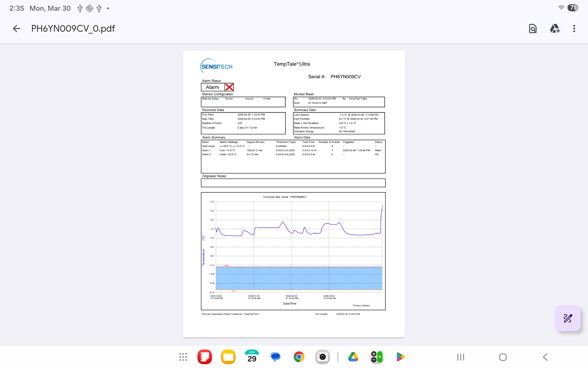Open the find in document search icon
The width and height of the screenshot is (588, 368).
[533, 29]
